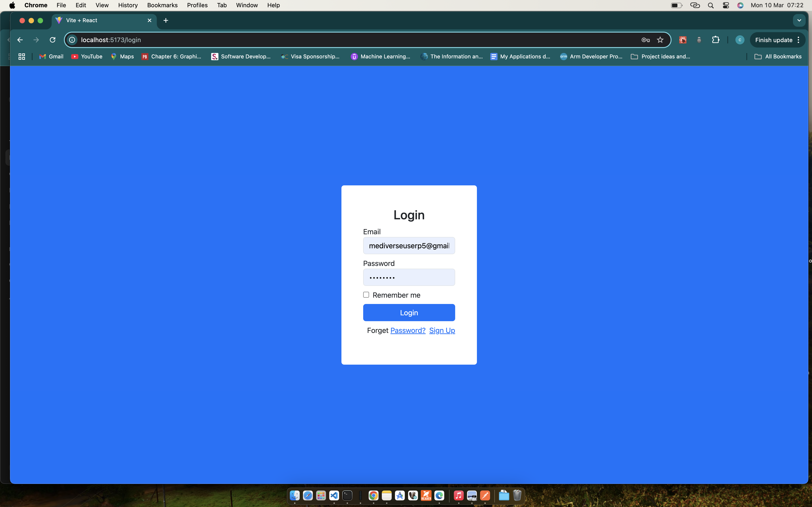Focus the Email input field
This screenshot has width=812, height=507.
pyautogui.click(x=409, y=246)
